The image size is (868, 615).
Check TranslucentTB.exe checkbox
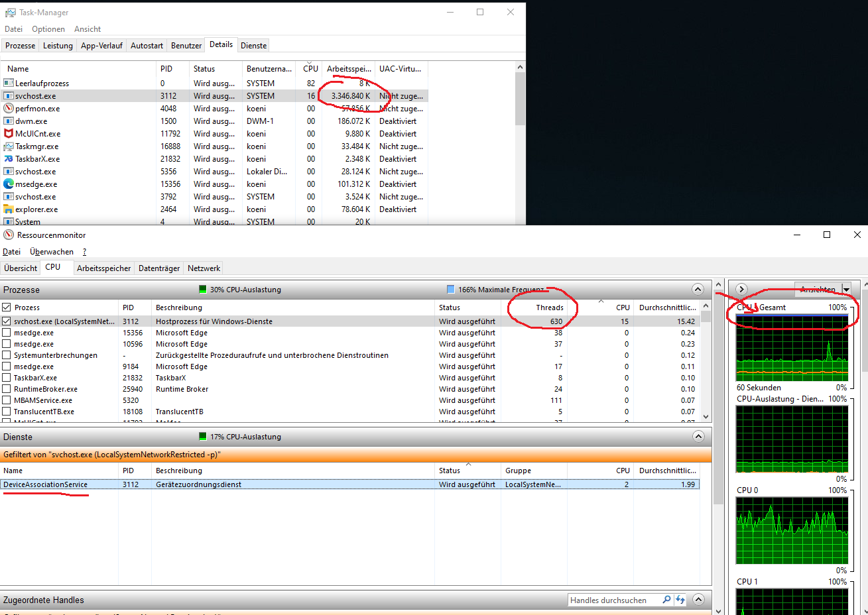coord(7,412)
